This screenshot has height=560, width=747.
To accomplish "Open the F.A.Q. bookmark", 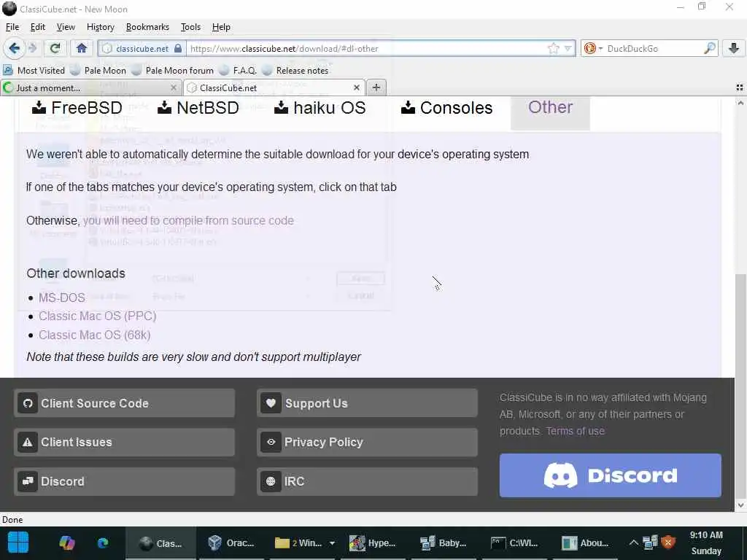I will (x=238, y=71).
